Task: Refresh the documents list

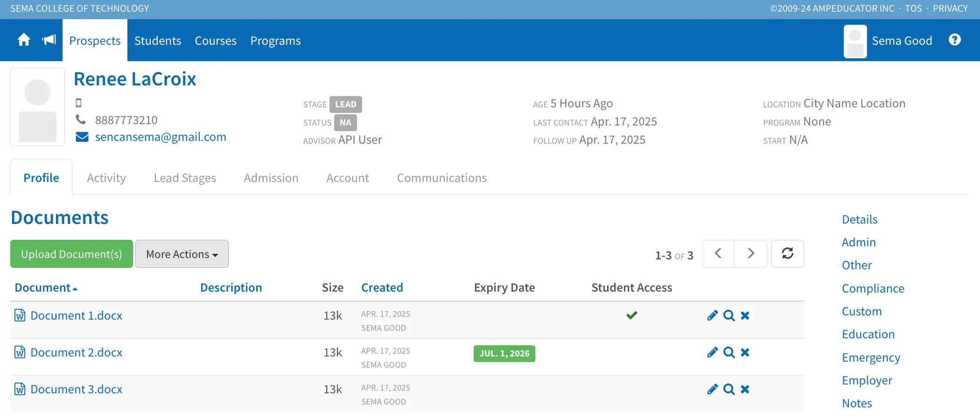Action: [788, 254]
